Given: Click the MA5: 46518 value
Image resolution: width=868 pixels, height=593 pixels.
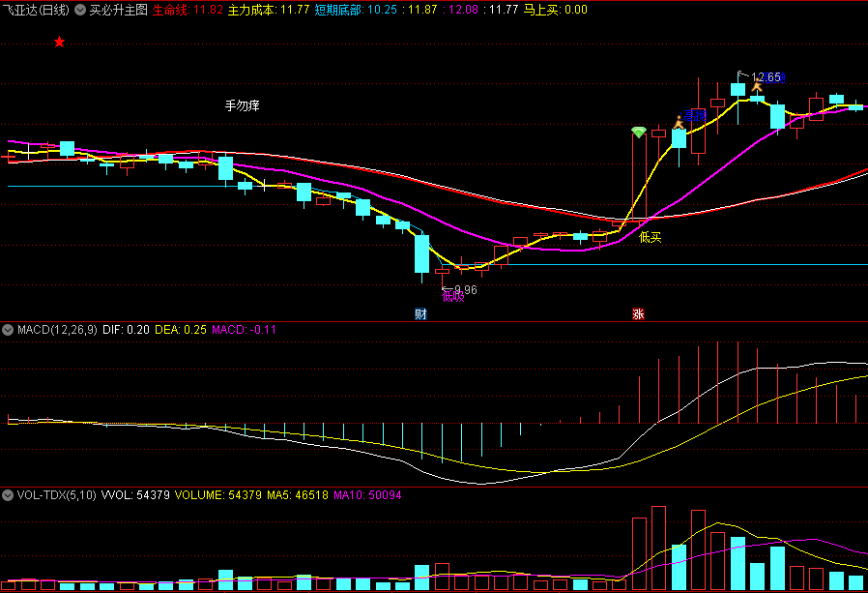Looking at the screenshot, I should (298, 495).
